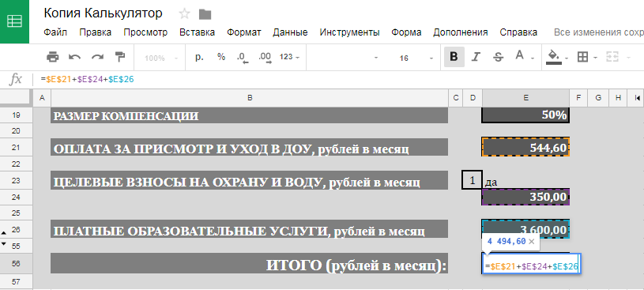Increase decimal places
Screen dimensions: 644x290
tap(265, 58)
